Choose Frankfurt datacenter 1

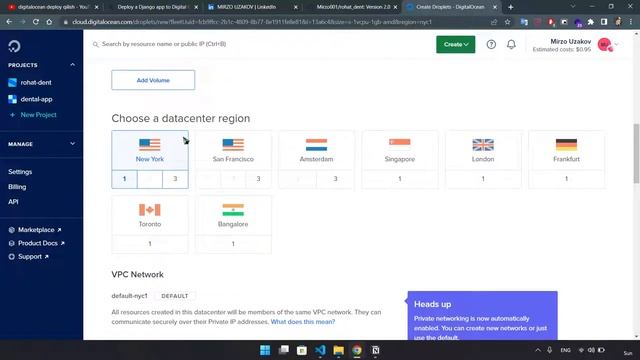click(567, 179)
